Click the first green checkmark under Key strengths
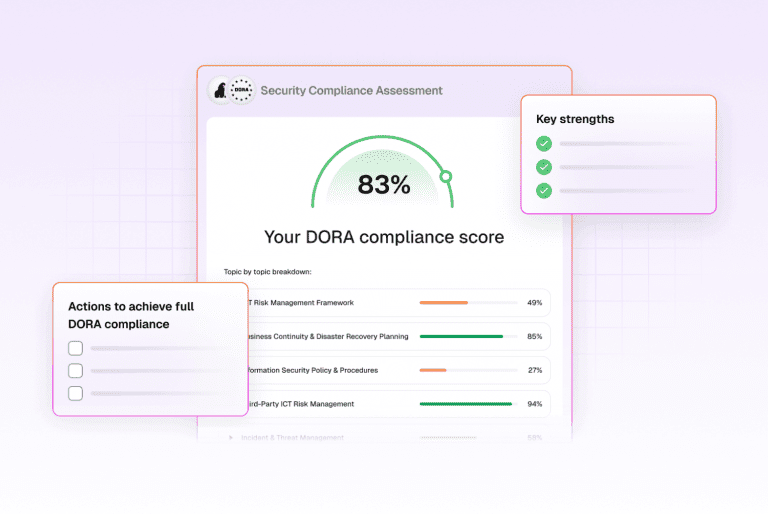The image size is (768, 514). coord(544,144)
